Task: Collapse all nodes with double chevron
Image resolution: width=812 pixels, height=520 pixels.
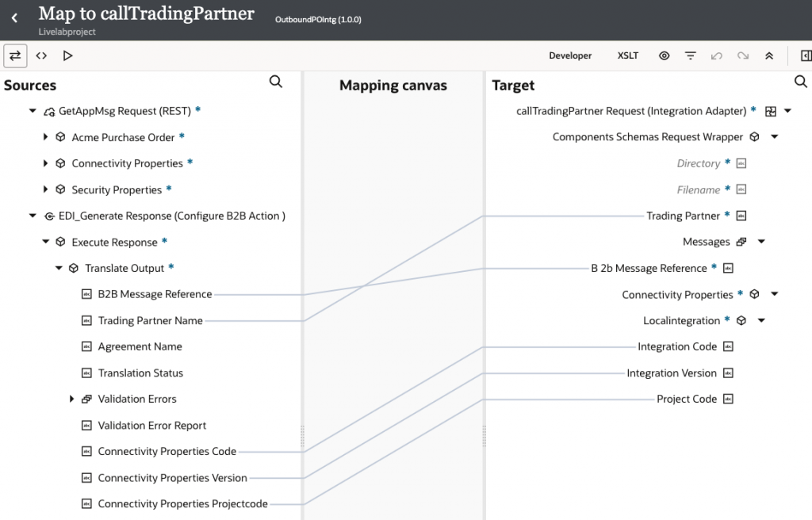Action: point(769,56)
